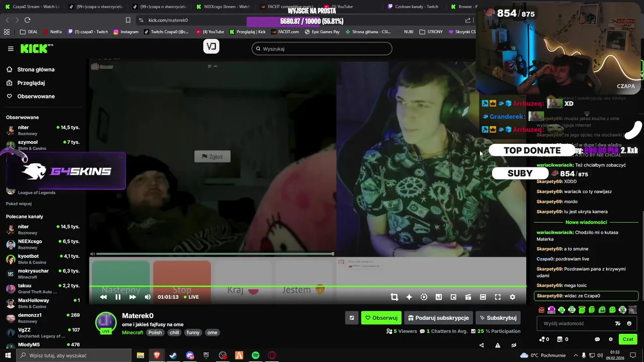Click the funny tag
The height and width of the screenshot is (362, 644).
tap(193, 332)
